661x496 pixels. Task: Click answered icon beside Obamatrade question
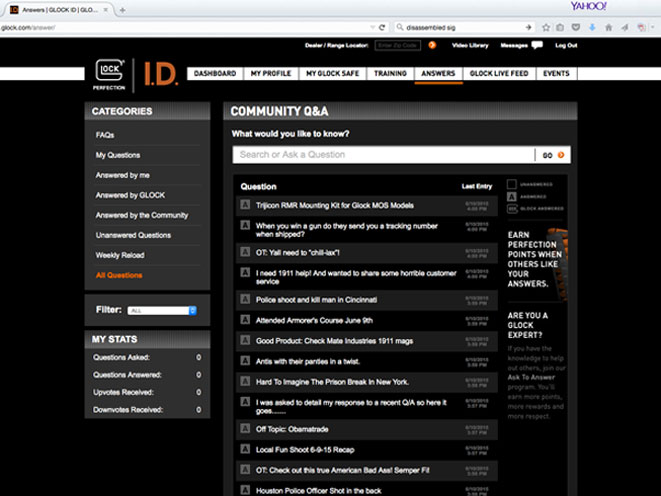(x=245, y=429)
